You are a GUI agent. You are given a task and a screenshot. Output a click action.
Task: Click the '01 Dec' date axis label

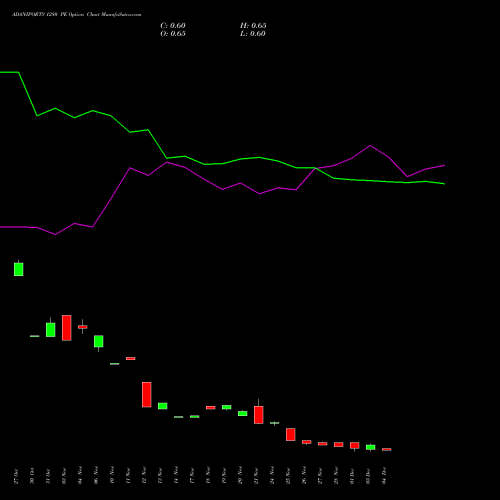[352, 476]
